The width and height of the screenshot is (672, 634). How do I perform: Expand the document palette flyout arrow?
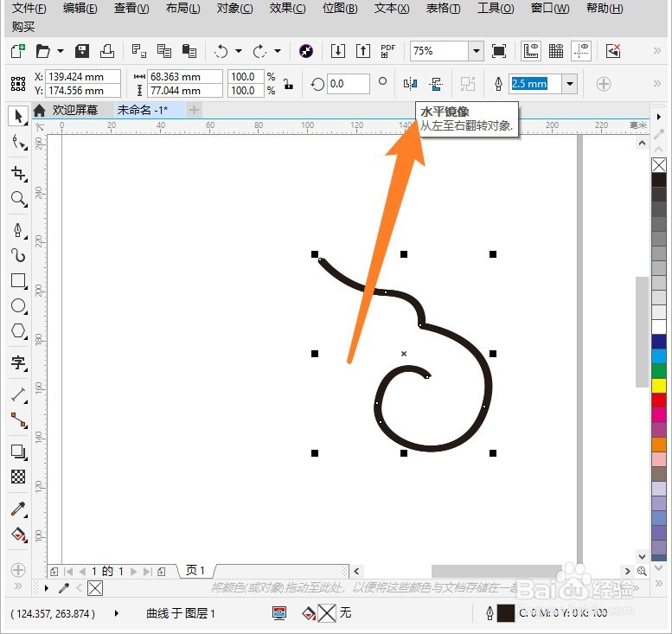pos(47,588)
